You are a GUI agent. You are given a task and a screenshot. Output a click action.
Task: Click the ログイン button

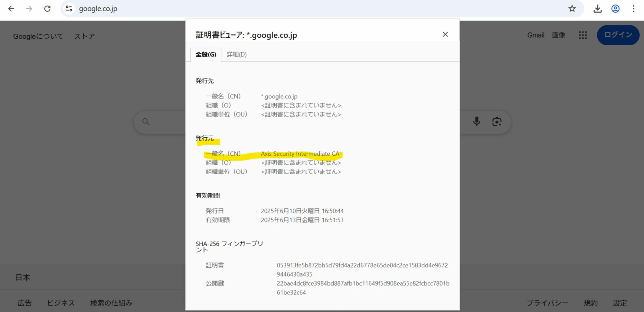coord(618,35)
